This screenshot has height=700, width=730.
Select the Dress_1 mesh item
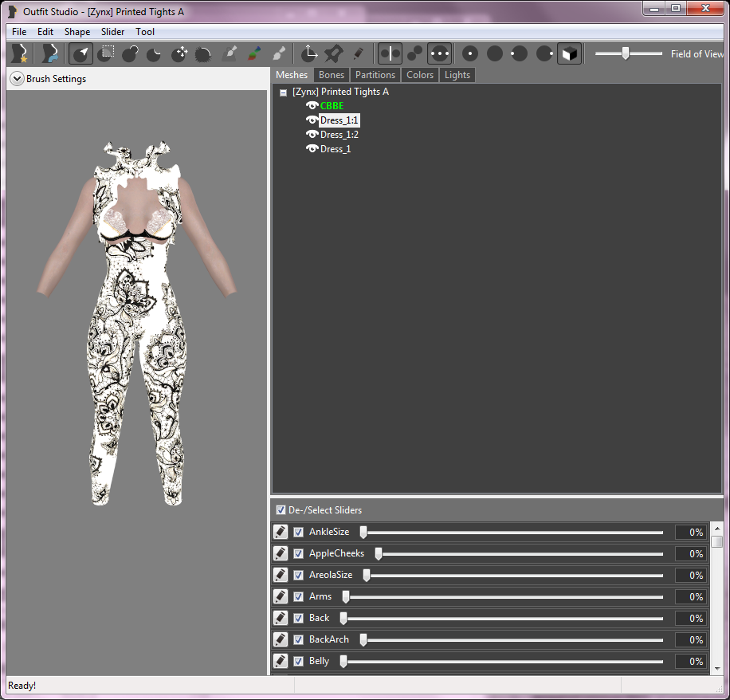[336, 149]
